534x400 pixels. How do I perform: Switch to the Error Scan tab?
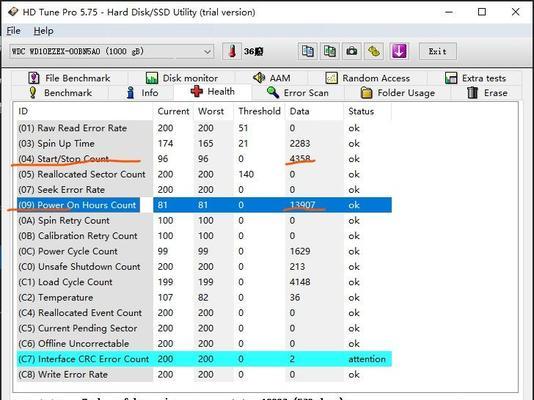click(298, 93)
